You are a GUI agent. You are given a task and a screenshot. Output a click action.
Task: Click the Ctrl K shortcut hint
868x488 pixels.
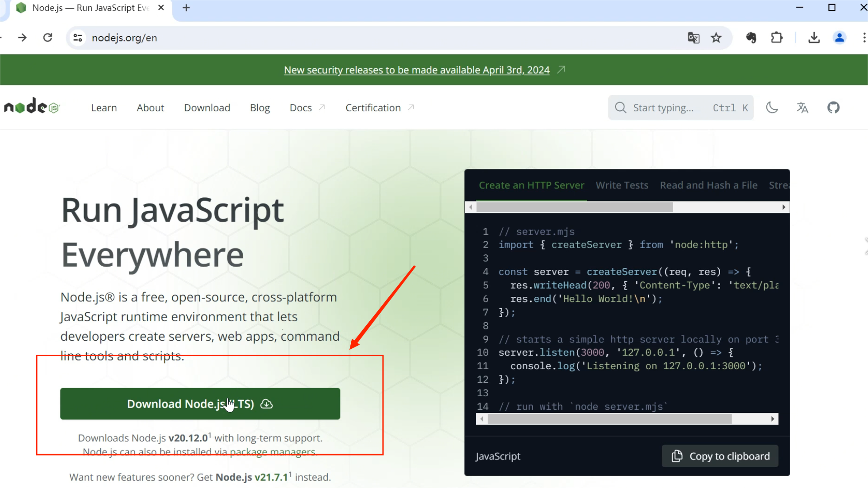tap(730, 108)
